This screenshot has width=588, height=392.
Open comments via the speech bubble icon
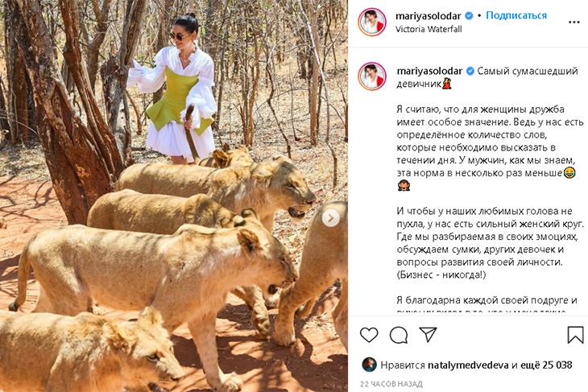click(399, 335)
